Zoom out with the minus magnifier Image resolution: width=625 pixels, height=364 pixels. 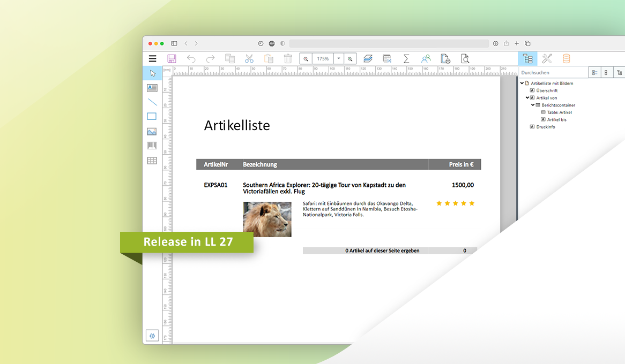click(x=306, y=59)
